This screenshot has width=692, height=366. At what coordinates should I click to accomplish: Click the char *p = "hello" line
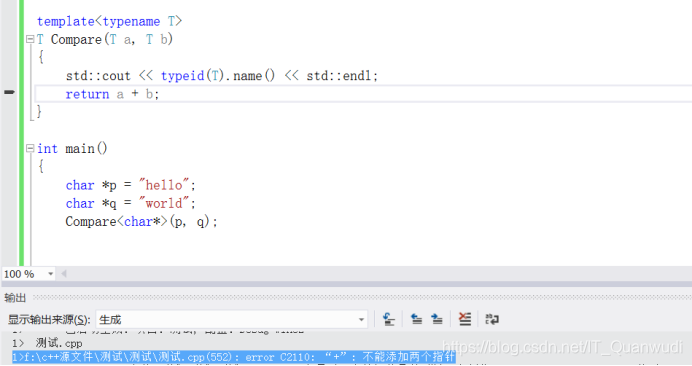click(130, 185)
